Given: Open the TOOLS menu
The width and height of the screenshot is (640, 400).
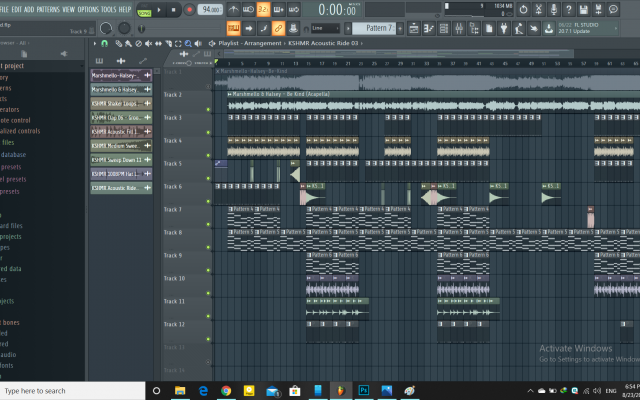Looking at the screenshot, I should click(109, 9).
